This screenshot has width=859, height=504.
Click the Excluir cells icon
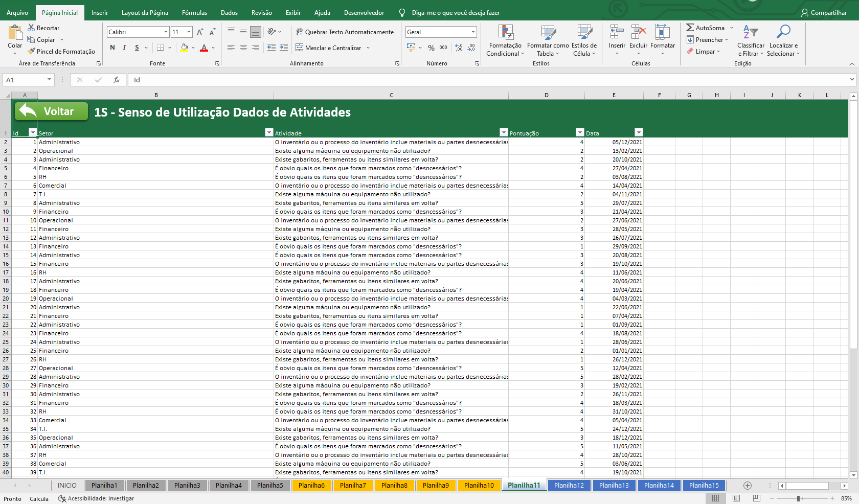(x=638, y=33)
